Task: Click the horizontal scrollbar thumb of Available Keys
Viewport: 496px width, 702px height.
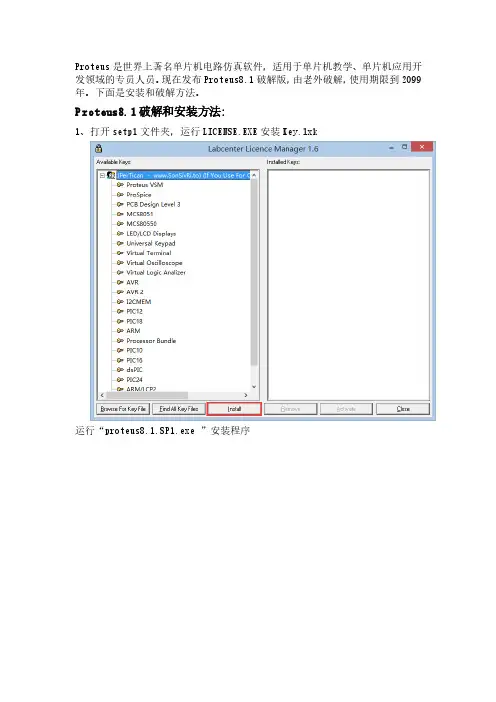Action: [x=146, y=395]
